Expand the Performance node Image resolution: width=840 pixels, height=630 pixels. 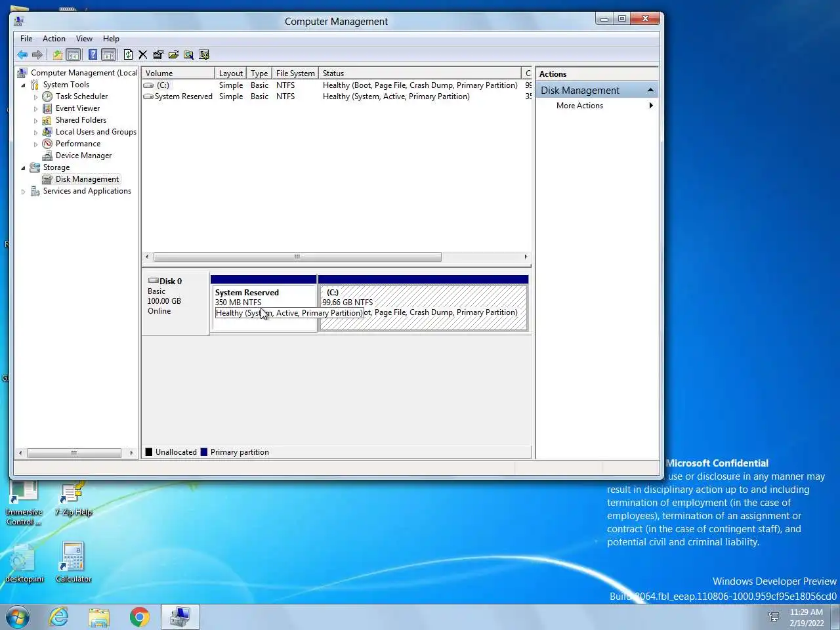36,144
